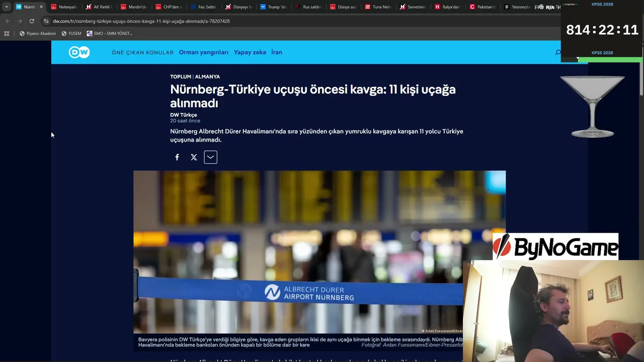
Task: Switch to the CHP'den tab
Action: tap(169, 7)
